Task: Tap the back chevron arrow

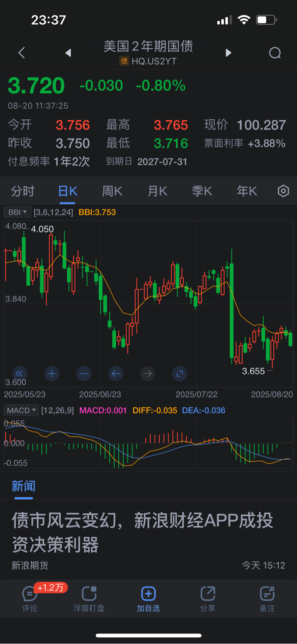Action: [22, 53]
